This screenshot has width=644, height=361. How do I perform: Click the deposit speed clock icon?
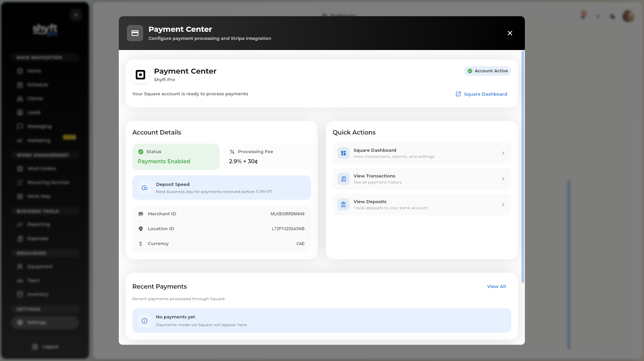point(144,188)
